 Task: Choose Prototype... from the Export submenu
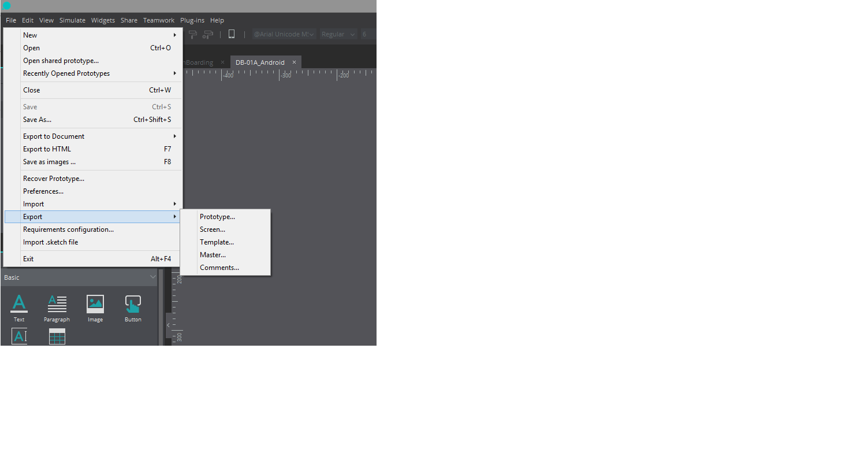point(217,217)
